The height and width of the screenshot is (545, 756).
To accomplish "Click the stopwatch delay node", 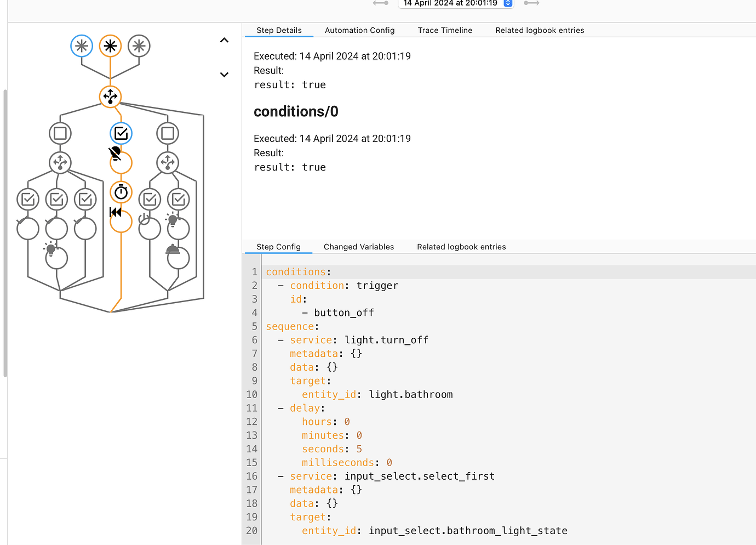I will 121,192.
